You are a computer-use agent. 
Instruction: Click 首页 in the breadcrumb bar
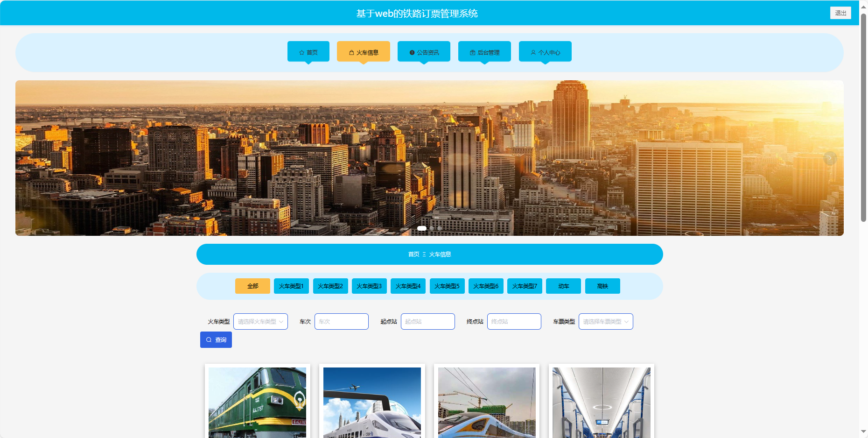click(413, 254)
